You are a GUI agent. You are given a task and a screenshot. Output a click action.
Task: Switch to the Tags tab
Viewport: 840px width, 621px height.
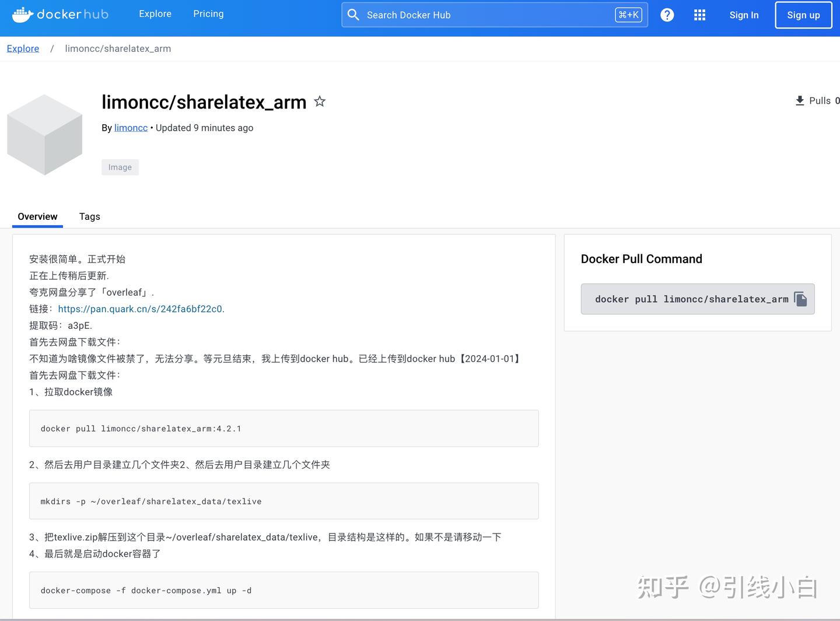pos(90,216)
